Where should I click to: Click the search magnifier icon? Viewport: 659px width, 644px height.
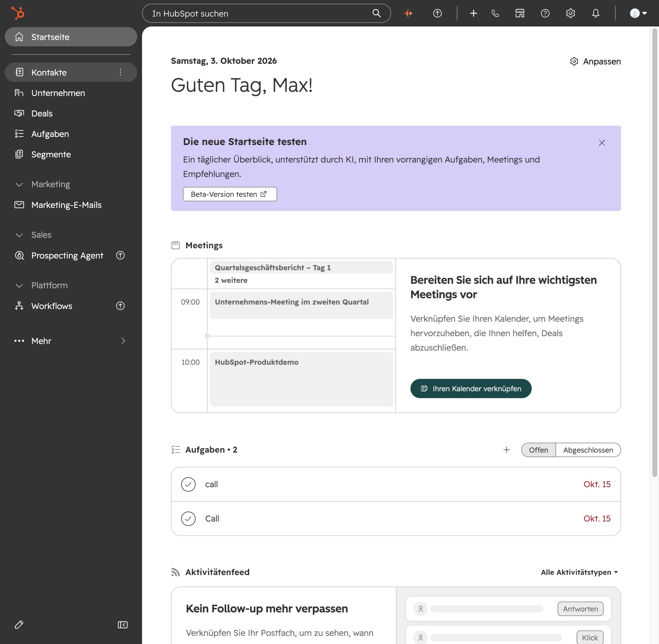[x=376, y=13]
